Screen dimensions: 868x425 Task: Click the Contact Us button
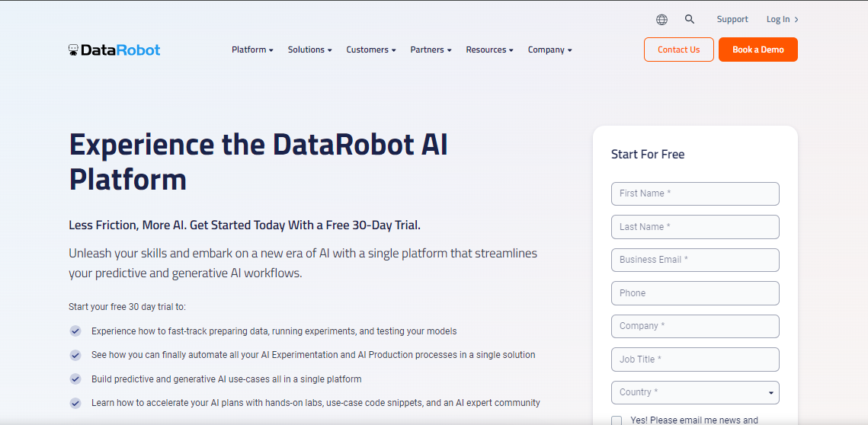pyautogui.click(x=678, y=50)
